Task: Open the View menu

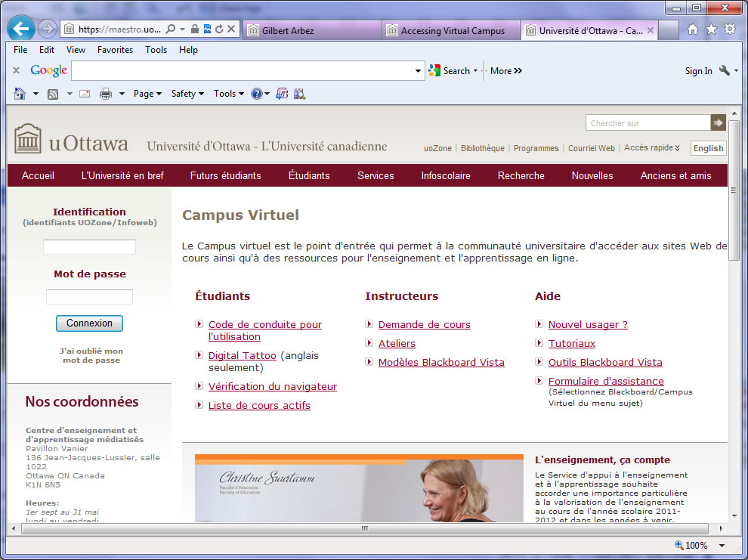Action: (x=76, y=50)
